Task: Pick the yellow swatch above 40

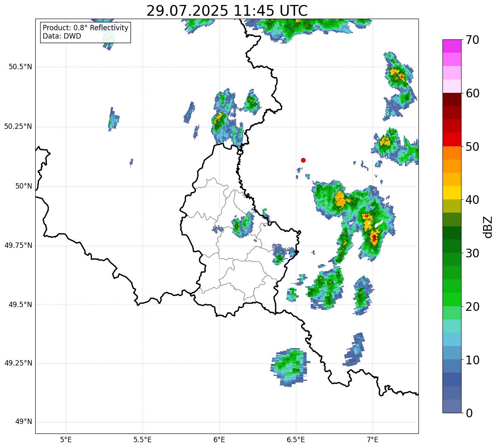Action: (452, 193)
